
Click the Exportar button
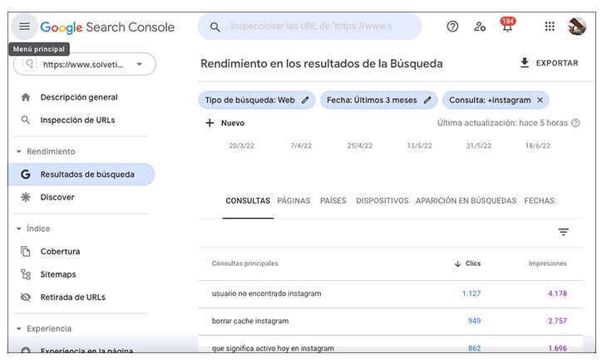coord(548,63)
